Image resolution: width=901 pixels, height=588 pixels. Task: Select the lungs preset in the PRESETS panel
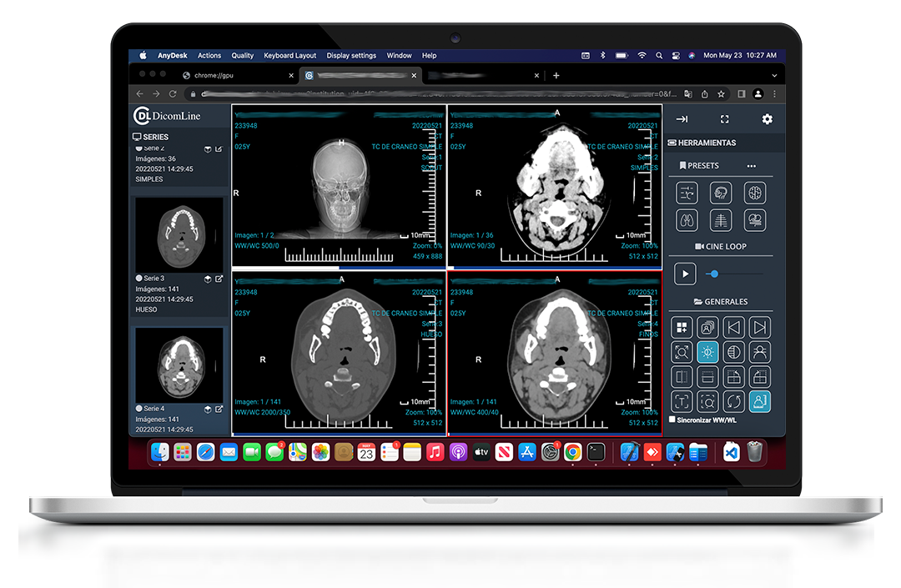[685, 219]
